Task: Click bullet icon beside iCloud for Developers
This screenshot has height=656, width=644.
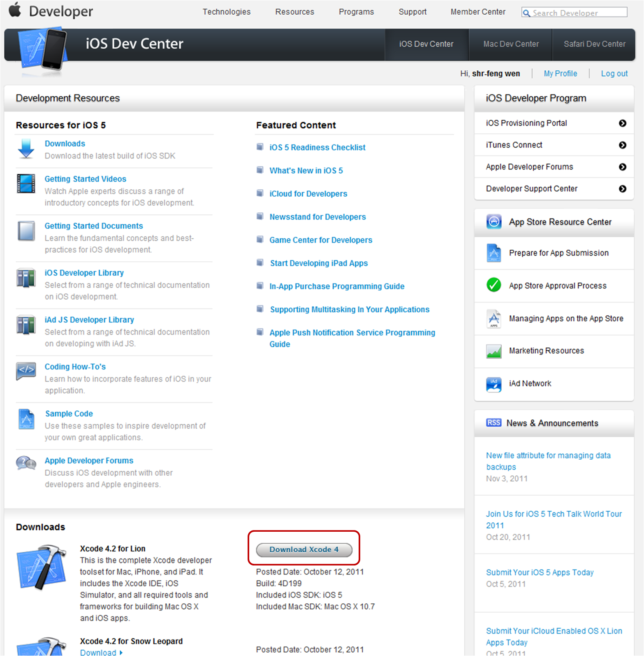Action: click(x=260, y=193)
